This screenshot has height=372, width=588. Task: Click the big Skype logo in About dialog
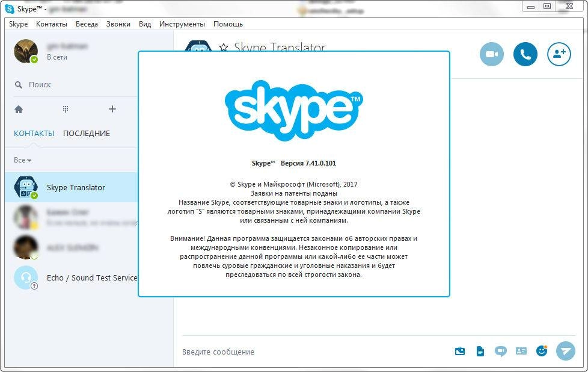[293, 110]
